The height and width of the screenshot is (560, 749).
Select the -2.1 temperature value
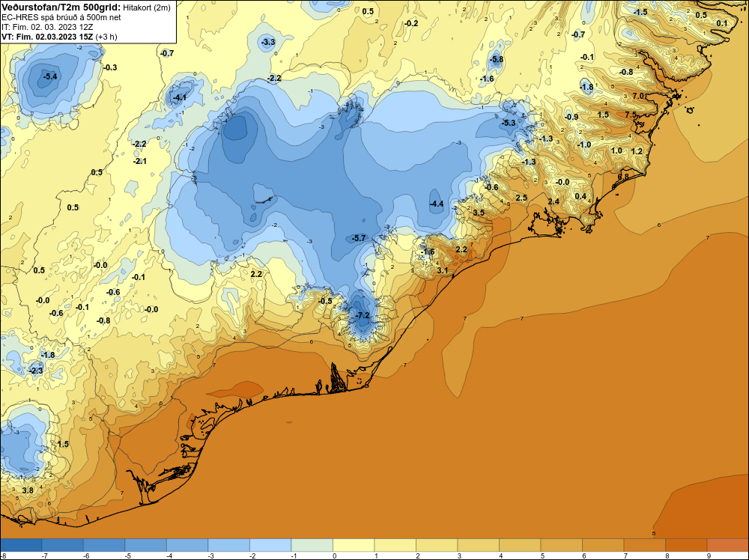pos(140,162)
